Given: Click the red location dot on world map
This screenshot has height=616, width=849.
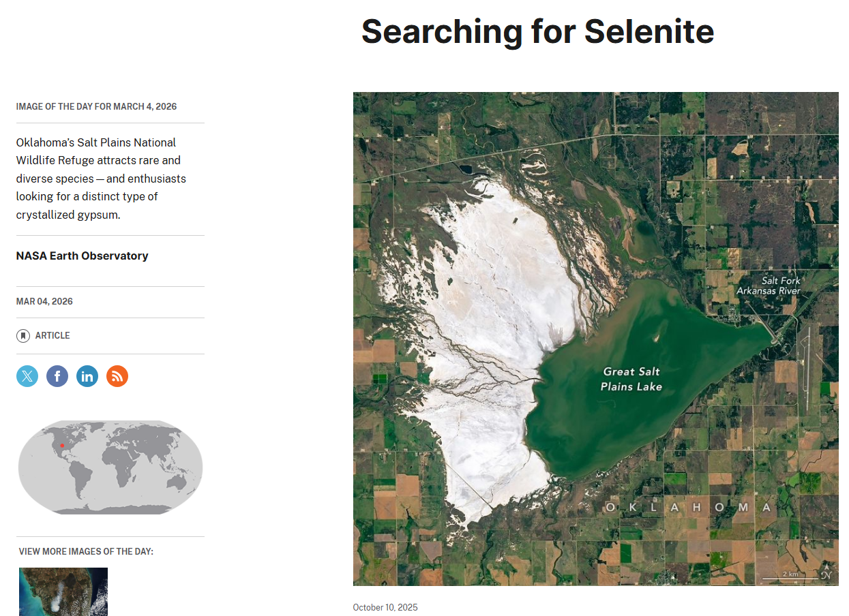Looking at the screenshot, I should (62, 445).
